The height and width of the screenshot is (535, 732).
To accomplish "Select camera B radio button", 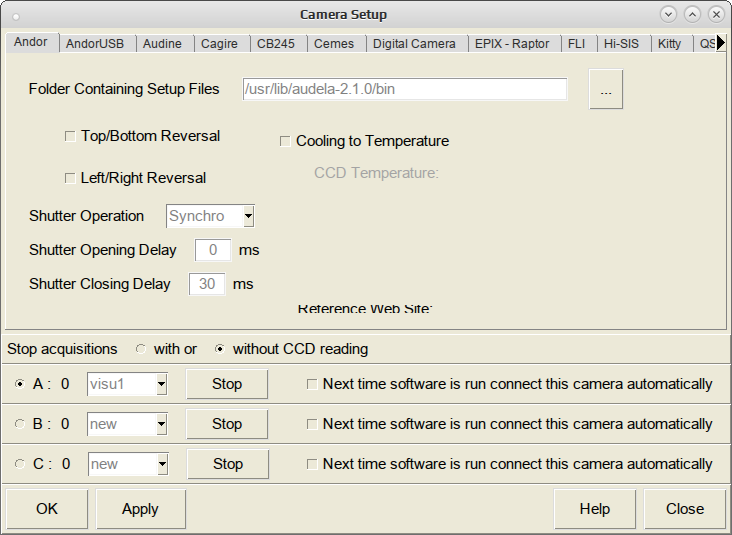I will click(x=20, y=424).
